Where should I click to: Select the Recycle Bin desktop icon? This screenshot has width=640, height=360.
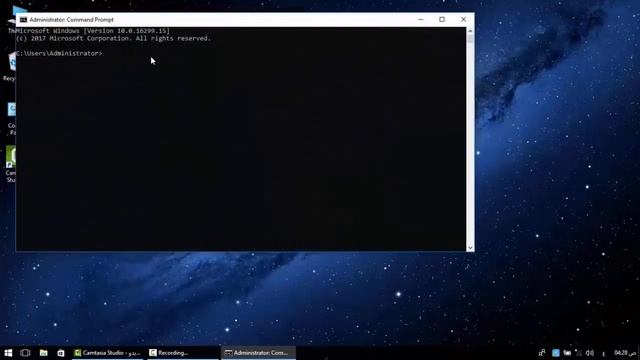[11, 66]
